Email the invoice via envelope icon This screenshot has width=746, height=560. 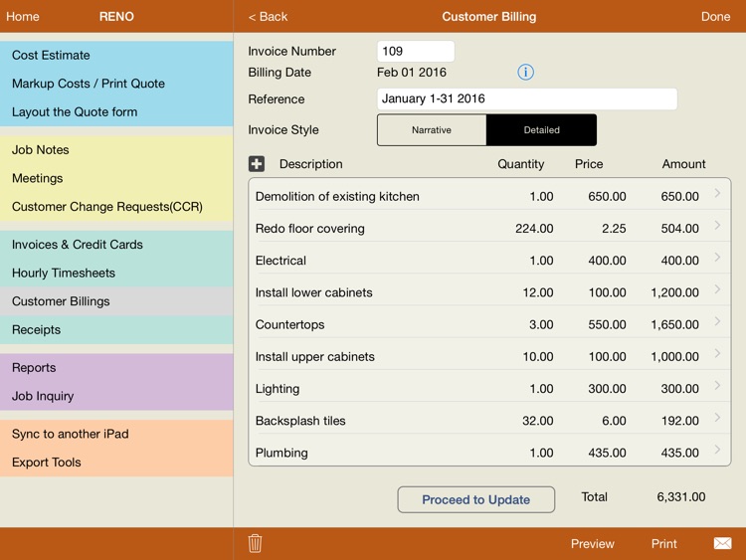(722, 543)
